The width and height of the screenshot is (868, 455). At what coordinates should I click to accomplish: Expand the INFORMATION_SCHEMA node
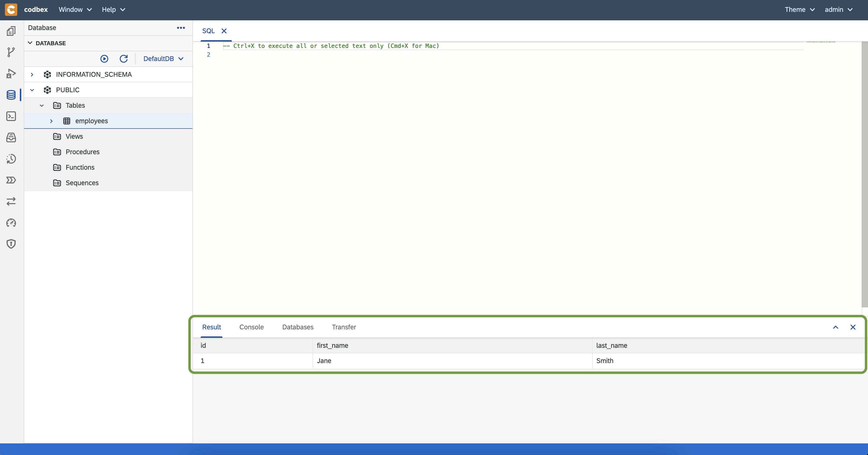[x=32, y=75]
